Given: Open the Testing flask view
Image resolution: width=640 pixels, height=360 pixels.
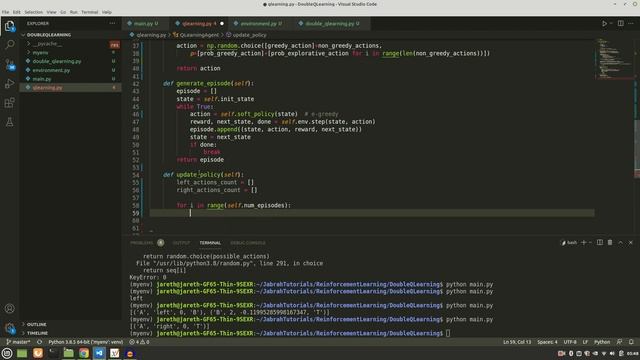Looking at the screenshot, I should (x=9, y=122).
